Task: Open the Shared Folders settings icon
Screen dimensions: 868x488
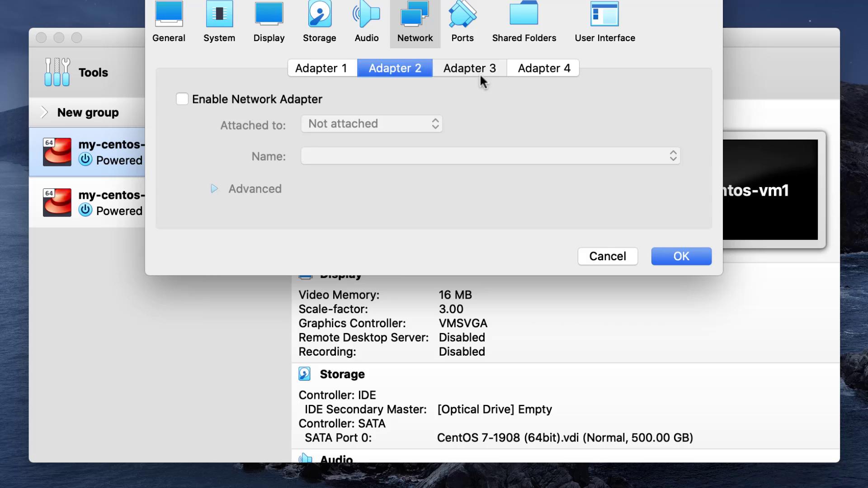Action: tap(524, 22)
